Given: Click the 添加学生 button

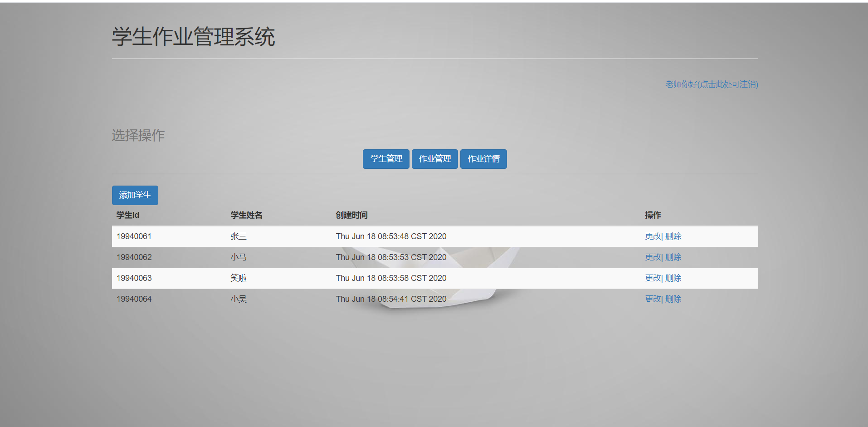Looking at the screenshot, I should click(135, 195).
